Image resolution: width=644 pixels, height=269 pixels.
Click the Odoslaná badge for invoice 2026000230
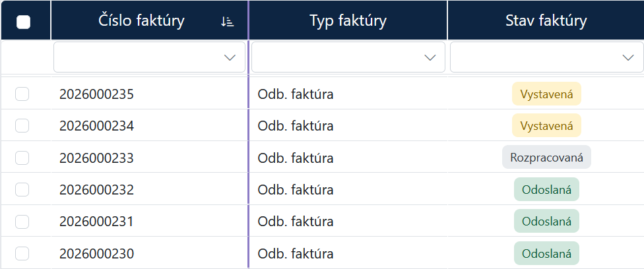pyautogui.click(x=546, y=253)
